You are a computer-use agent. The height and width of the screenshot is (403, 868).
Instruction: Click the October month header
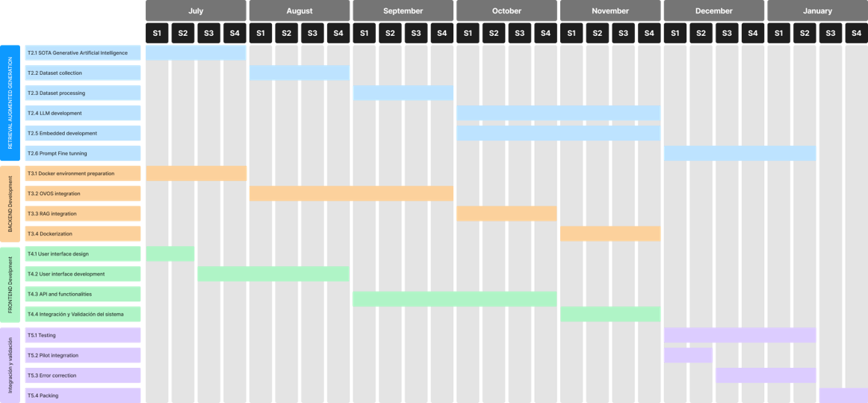(506, 11)
